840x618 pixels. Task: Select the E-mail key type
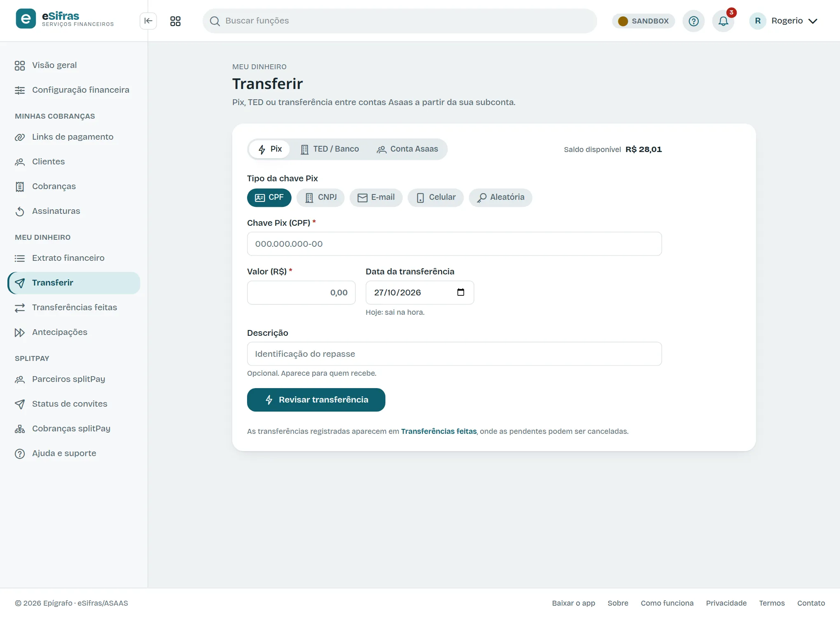(376, 197)
